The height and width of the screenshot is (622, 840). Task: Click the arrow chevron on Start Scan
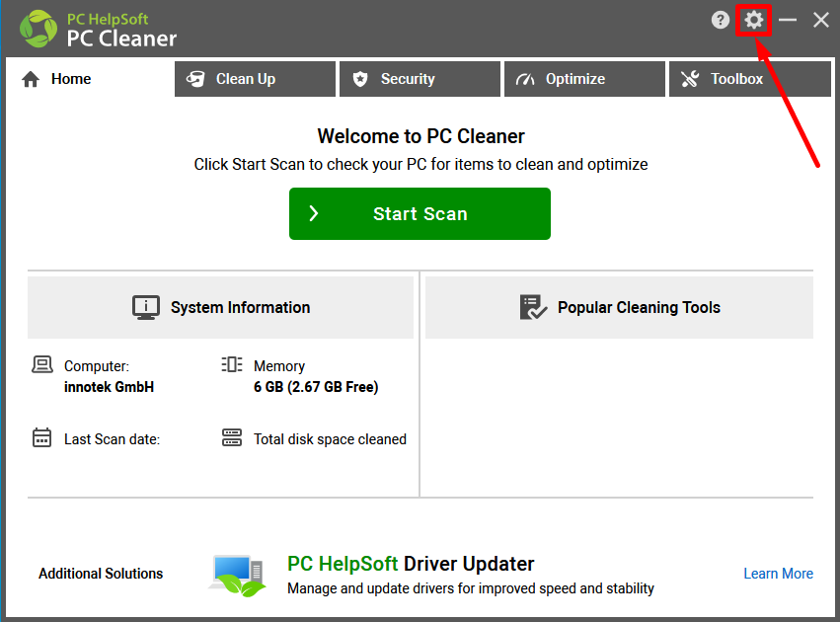point(314,214)
